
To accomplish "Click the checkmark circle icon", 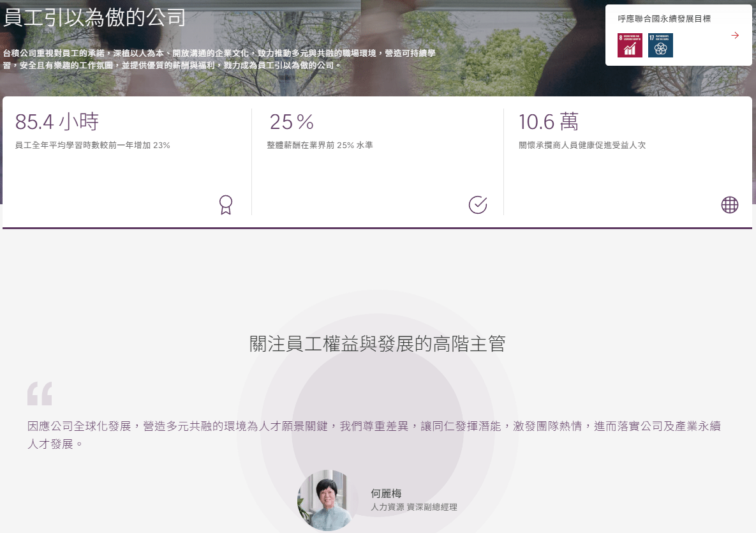I will 478,205.
